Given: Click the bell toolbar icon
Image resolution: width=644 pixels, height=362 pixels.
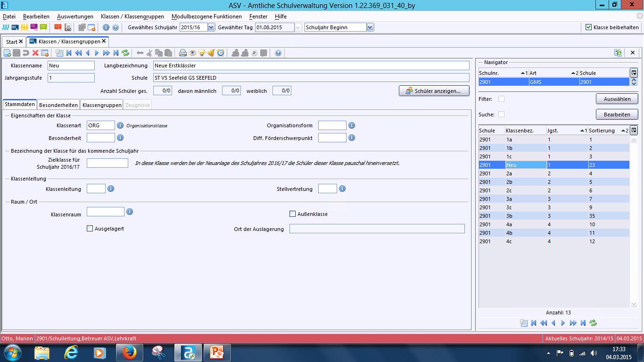Looking at the screenshot, I should tap(211, 53).
